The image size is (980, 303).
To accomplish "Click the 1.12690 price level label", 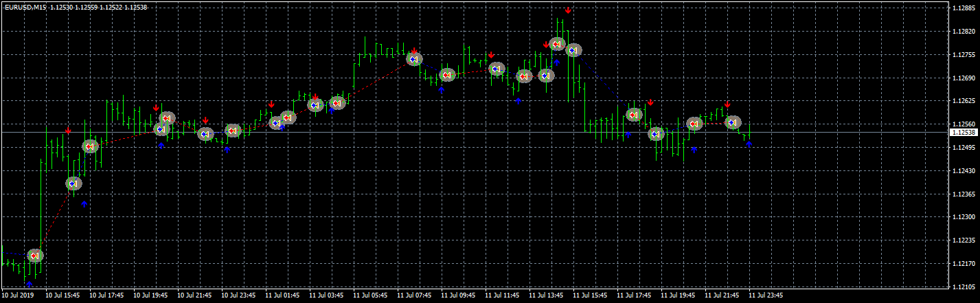I will click(963, 78).
